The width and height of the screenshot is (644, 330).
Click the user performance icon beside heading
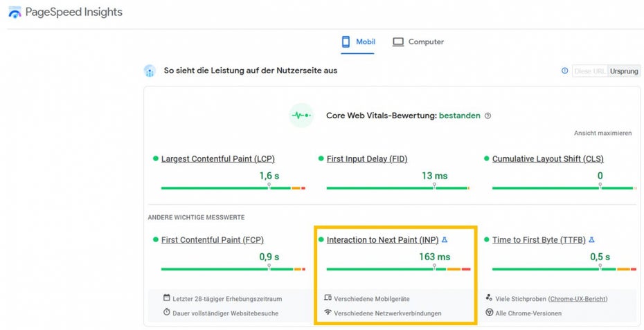coord(150,71)
